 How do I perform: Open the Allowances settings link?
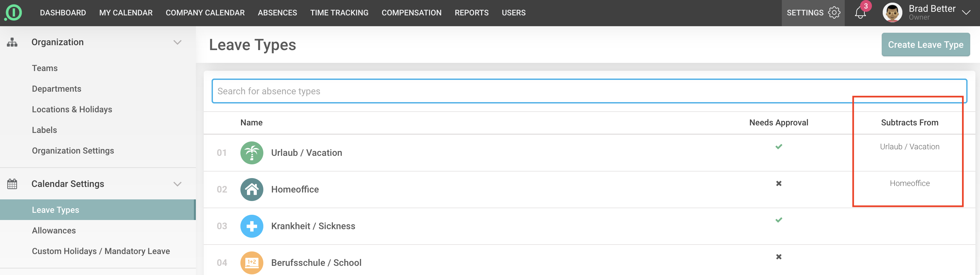[x=54, y=230]
